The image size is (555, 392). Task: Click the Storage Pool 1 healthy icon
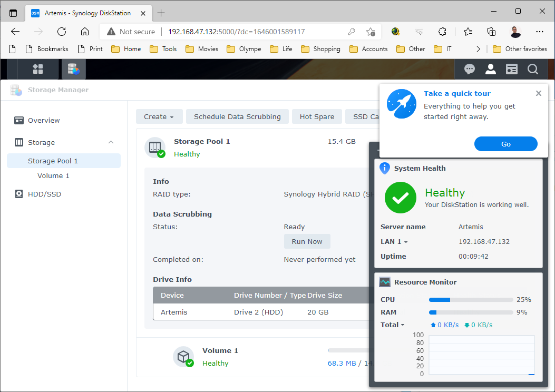tap(155, 147)
